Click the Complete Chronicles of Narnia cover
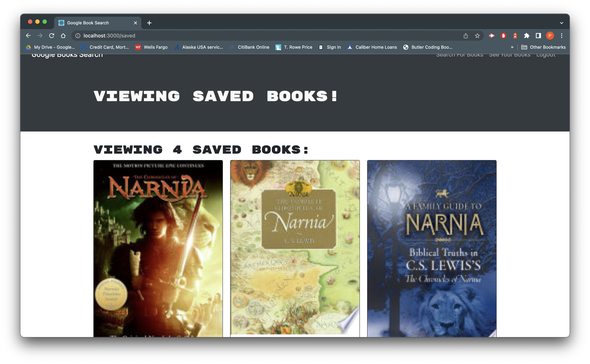The image size is (590, 364). [295, 247]
